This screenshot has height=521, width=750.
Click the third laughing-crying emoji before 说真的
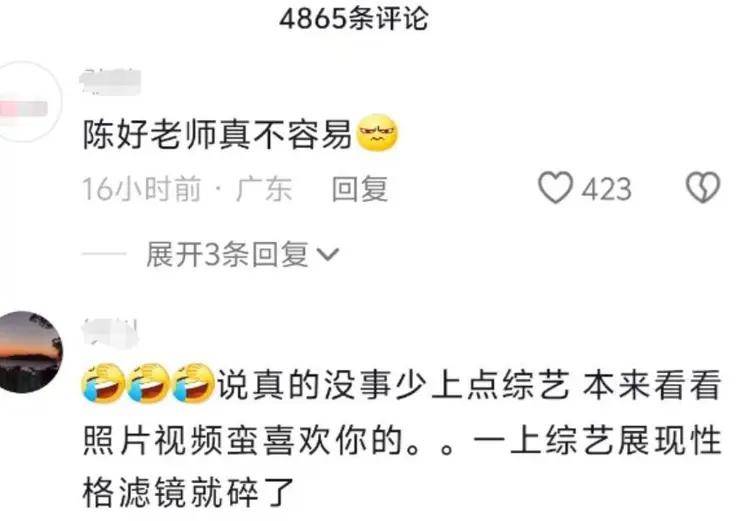tap(193, 382)
